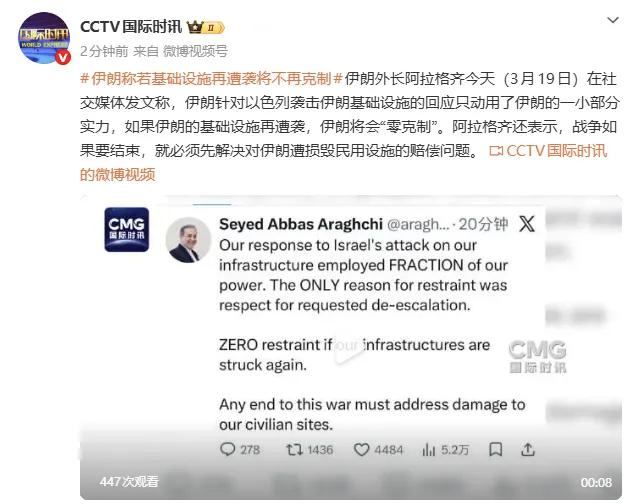
Task: Click the 微博视频号 source link
Action: point(195,51)
